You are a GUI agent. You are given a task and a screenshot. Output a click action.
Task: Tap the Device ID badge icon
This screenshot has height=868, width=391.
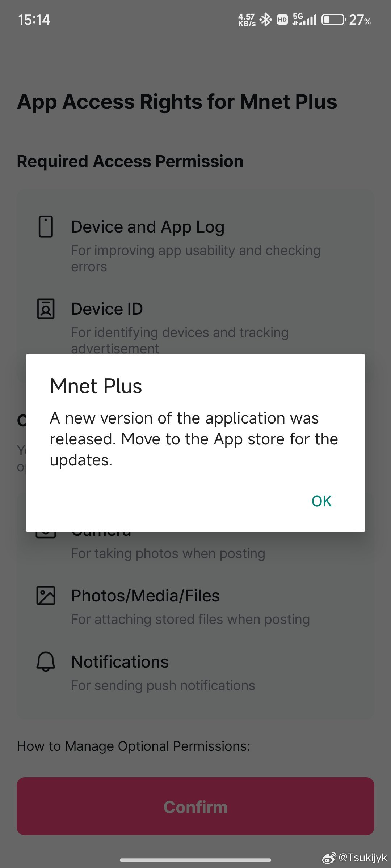coord(46,309)
